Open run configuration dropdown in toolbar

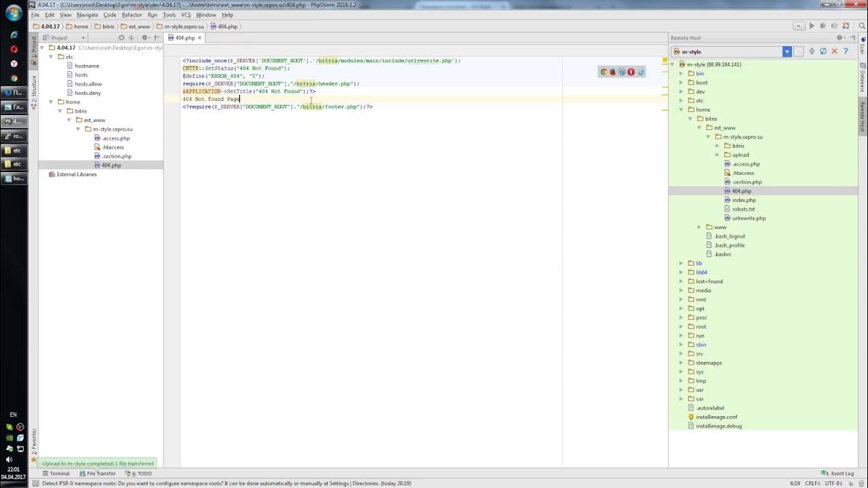799,26
